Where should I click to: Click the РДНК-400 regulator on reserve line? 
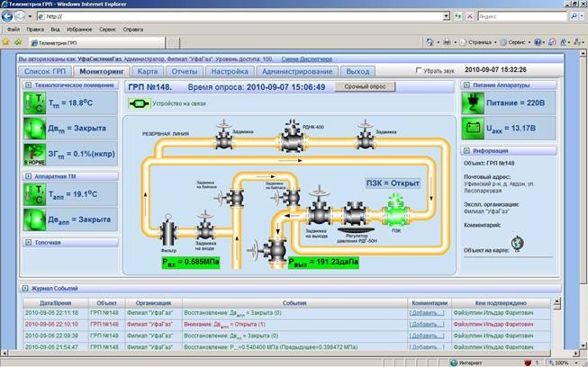click(x=292, y=137)
